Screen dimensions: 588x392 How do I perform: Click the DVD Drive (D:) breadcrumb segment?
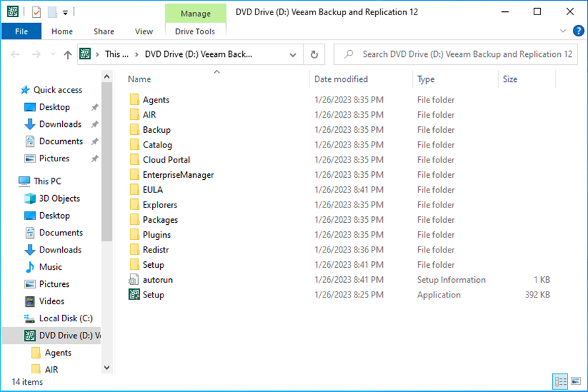coord(198,54)
